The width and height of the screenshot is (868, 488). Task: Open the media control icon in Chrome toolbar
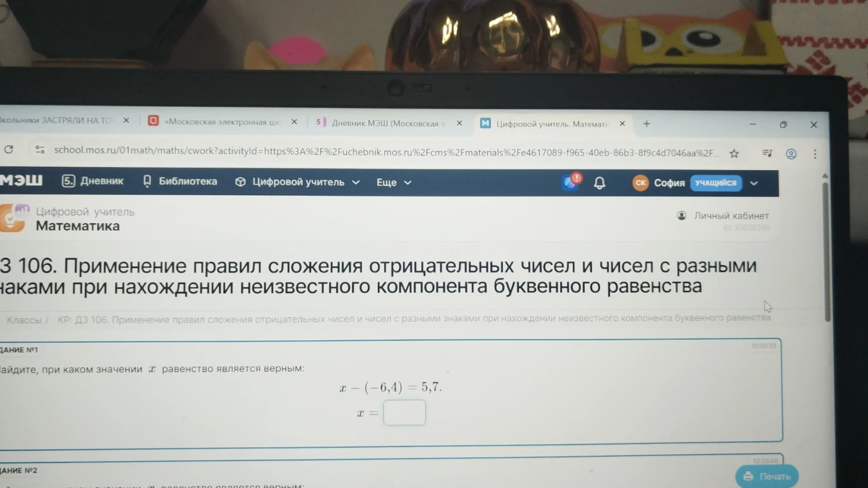pyautogui.click(x=767, y=153)
